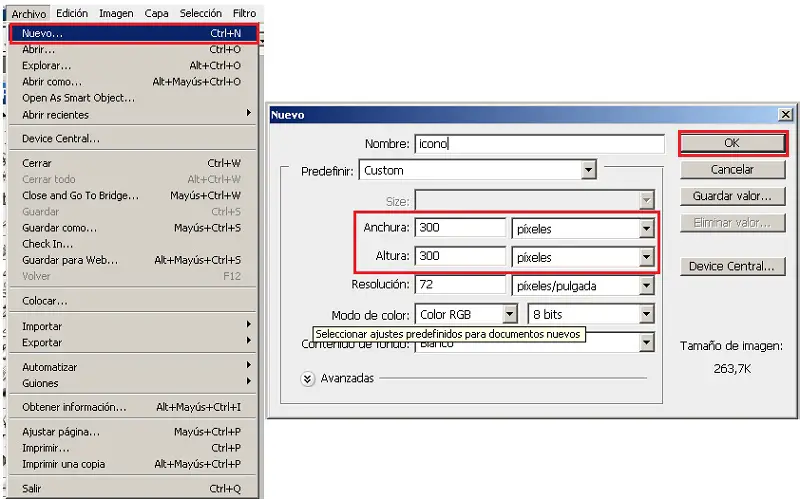This screenshot has height=499, width=800.
Task: Open the Modo de color dropdown
Action: (x=466, y=315)
